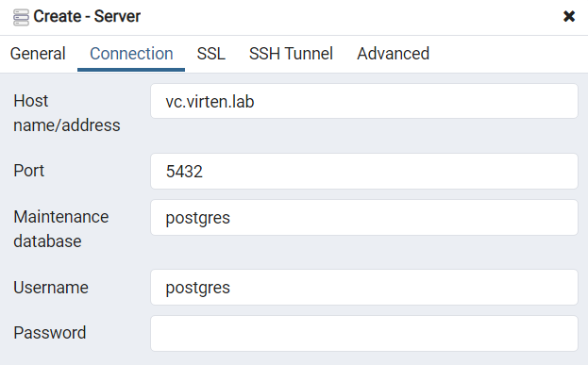The height and width of the screenshot is (365, 588).
Task: Focus the empty Password field
Action: (x=364, y=334)
